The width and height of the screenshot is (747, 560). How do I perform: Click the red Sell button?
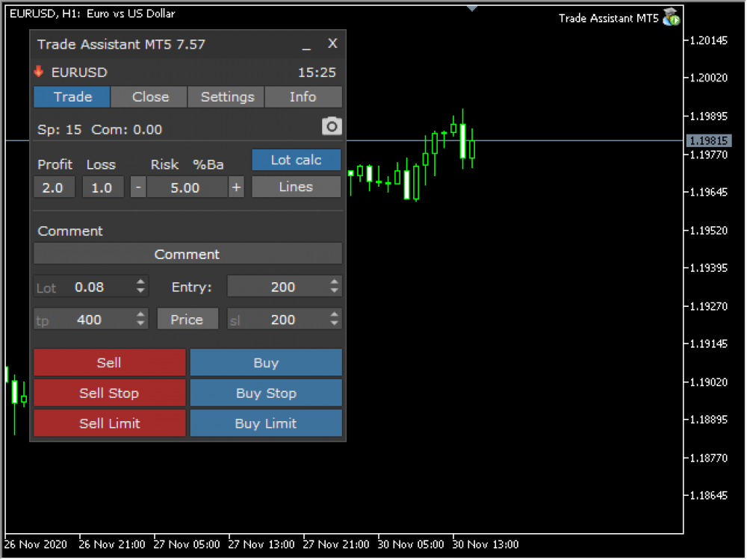110,362
